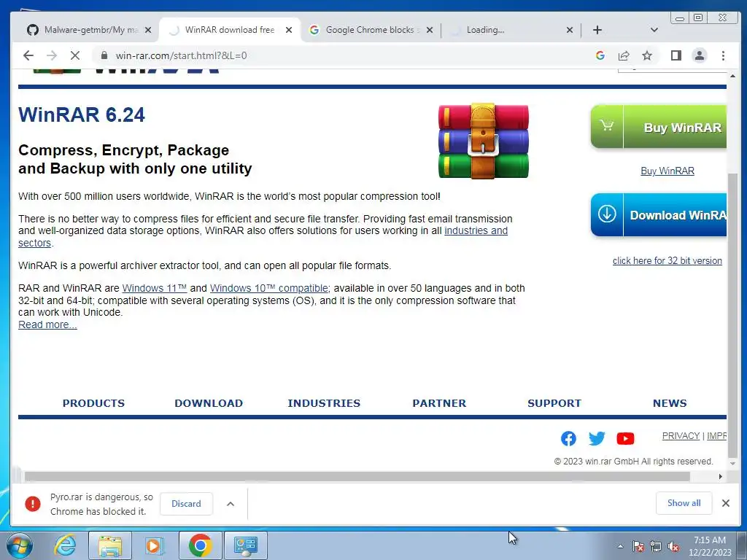Expand the tab search chevron
This screenshot has height=560, width=747.
click(x=654, y=30)
